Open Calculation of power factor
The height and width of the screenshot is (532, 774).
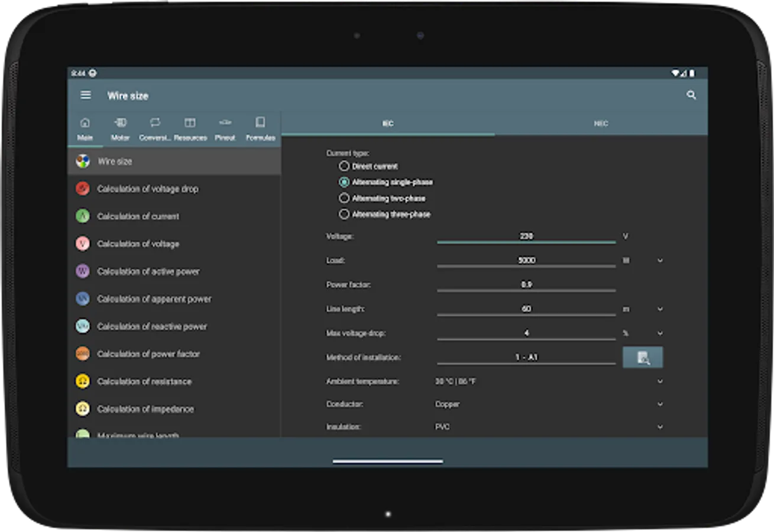[x=148, y=354]
